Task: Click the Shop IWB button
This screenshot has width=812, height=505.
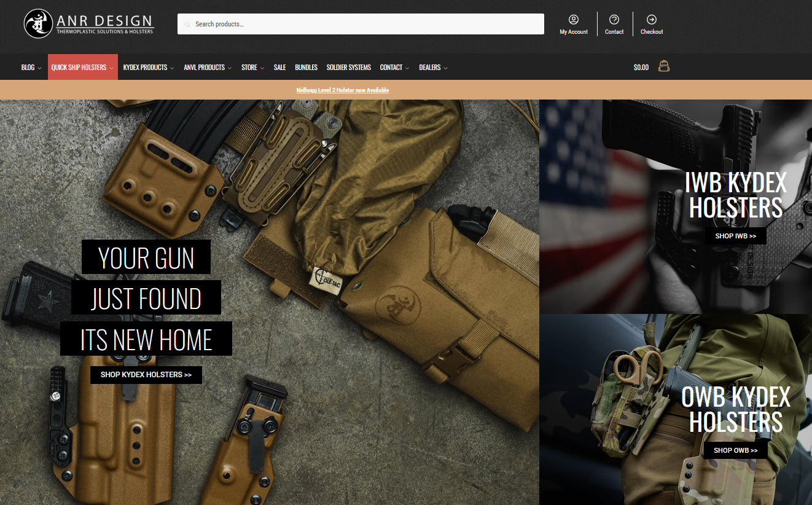Action: click(x=735, y=236)
